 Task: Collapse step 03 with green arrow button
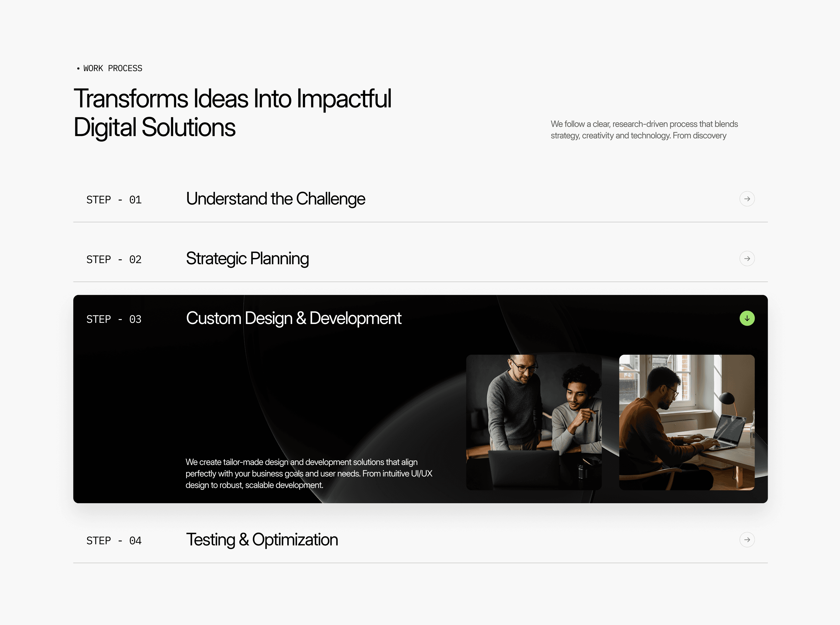coord(747,319)
